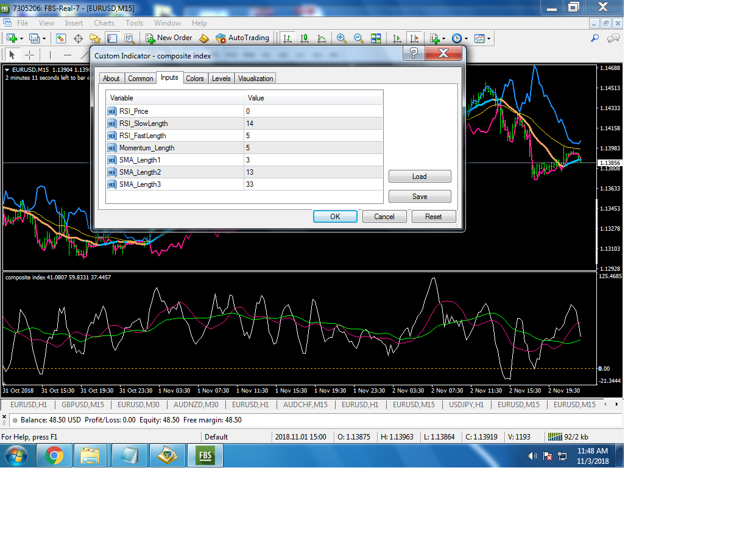The height and width of the screenshot is (560, 748).
Task: Toggle the AutoTrading button
Action: [242, 38]
